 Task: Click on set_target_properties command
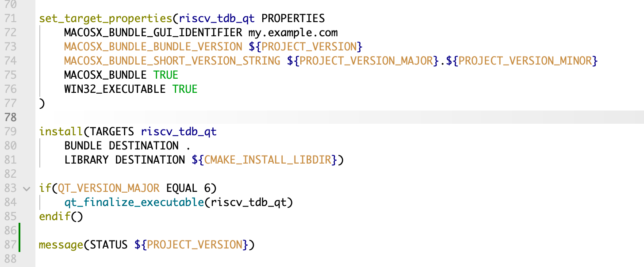[x=106, y=19]
